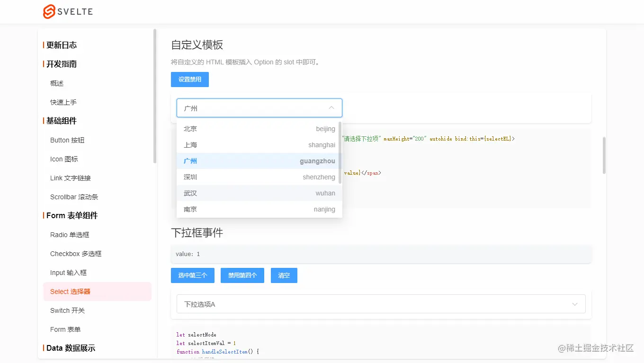Open Checkbox 多选框 docs
Image resolution: width=644 pixels, height=363 pixels.
click(x=76, y=254)
